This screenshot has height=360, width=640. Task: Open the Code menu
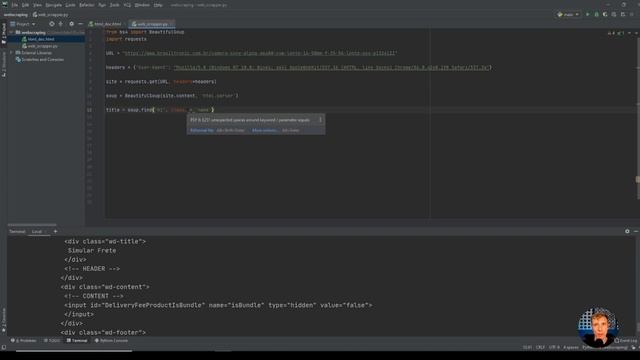click(71, 5)
